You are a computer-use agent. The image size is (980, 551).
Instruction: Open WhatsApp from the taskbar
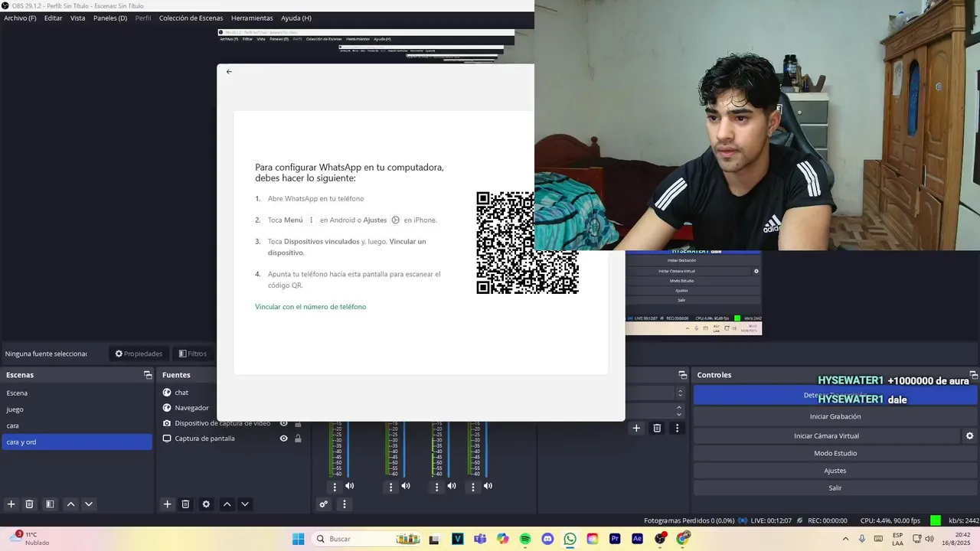(x=570, y=539)
